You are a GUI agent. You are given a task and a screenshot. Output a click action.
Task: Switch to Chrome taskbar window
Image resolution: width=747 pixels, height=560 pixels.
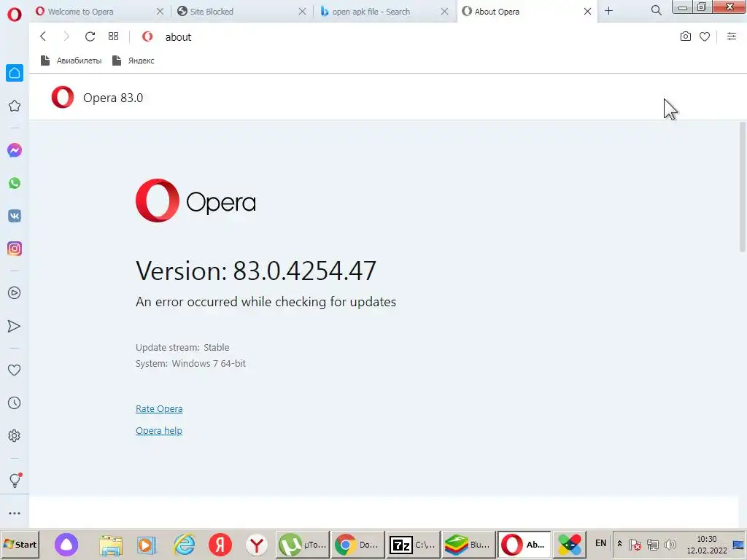pos(357,544)
